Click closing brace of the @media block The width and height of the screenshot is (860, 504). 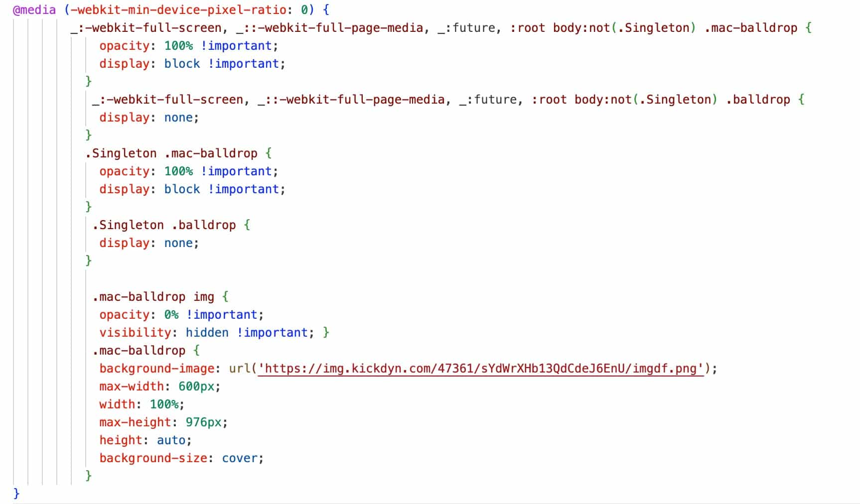[x=16, y=493]
